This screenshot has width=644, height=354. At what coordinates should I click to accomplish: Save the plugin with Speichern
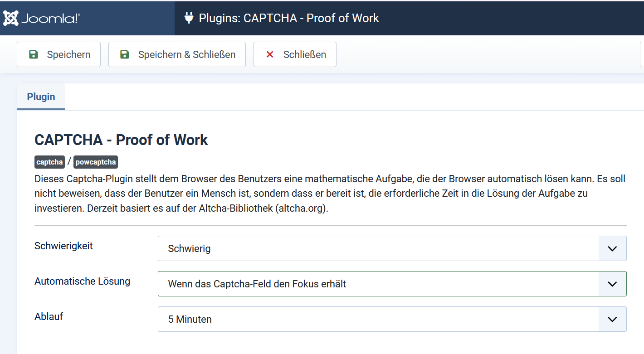click(59, 54)
